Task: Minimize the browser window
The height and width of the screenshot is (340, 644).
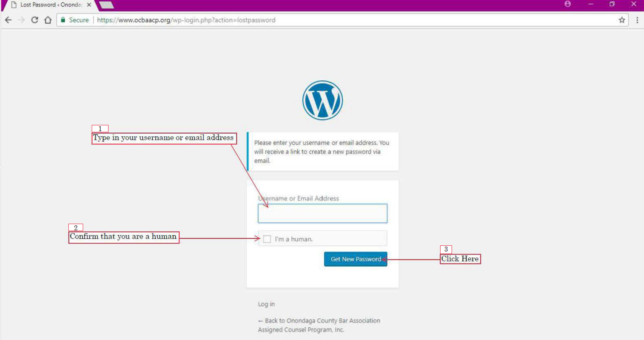Action: (x=591, y=4)
